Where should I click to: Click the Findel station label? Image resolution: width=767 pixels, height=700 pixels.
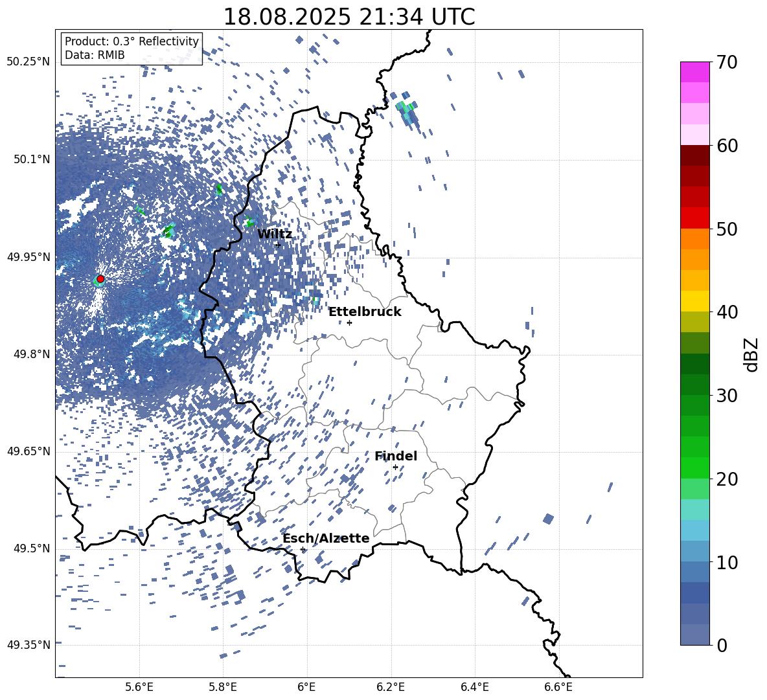coord(396,456)
